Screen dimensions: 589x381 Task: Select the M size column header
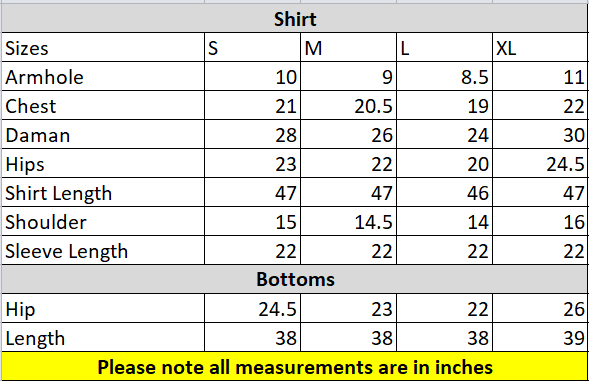pyautogui.click(x=349, y=47)
